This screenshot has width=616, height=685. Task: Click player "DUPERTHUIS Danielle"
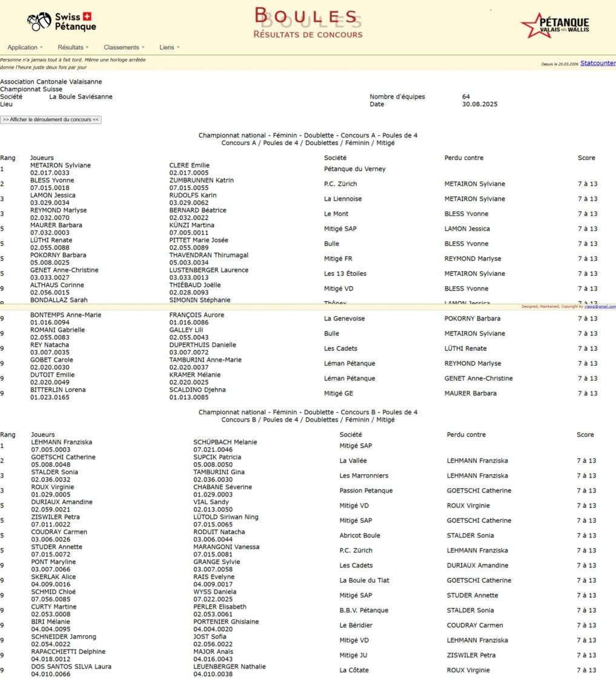point(203,345)
